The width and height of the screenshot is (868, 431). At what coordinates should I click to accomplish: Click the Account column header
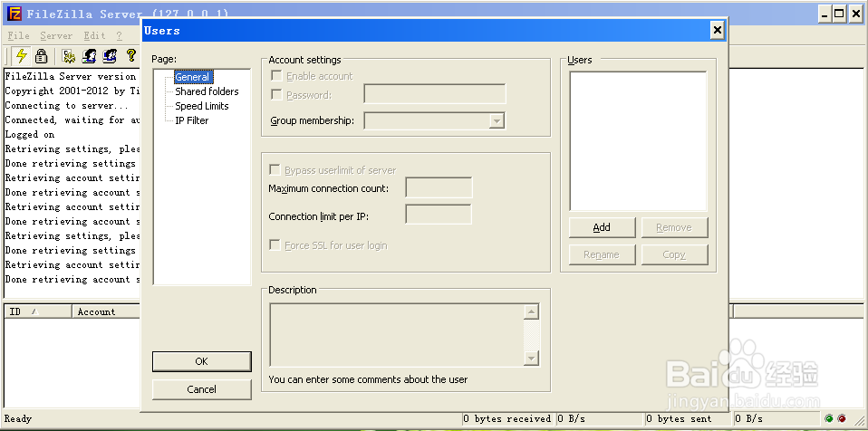106,311
